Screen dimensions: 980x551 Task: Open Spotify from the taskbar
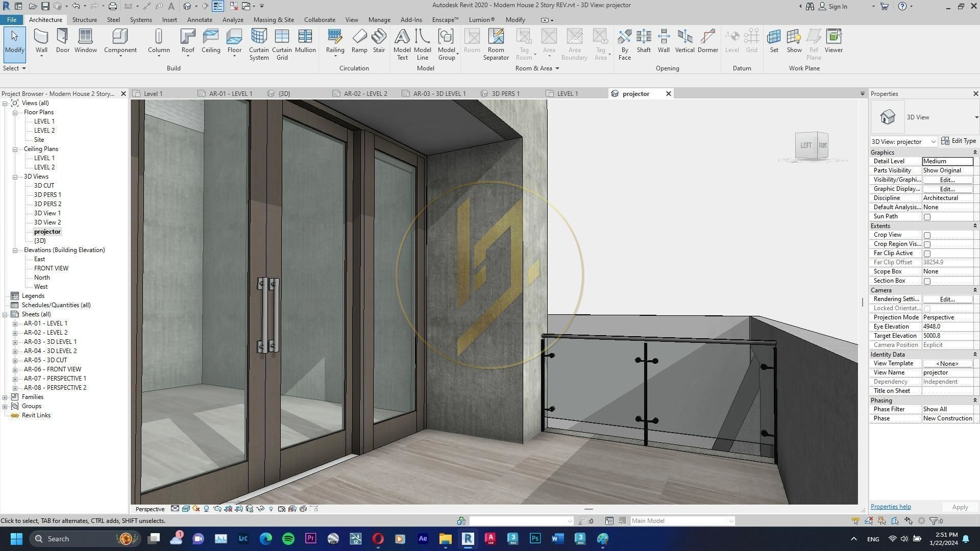pyautogui.click(x=288, y=539)
